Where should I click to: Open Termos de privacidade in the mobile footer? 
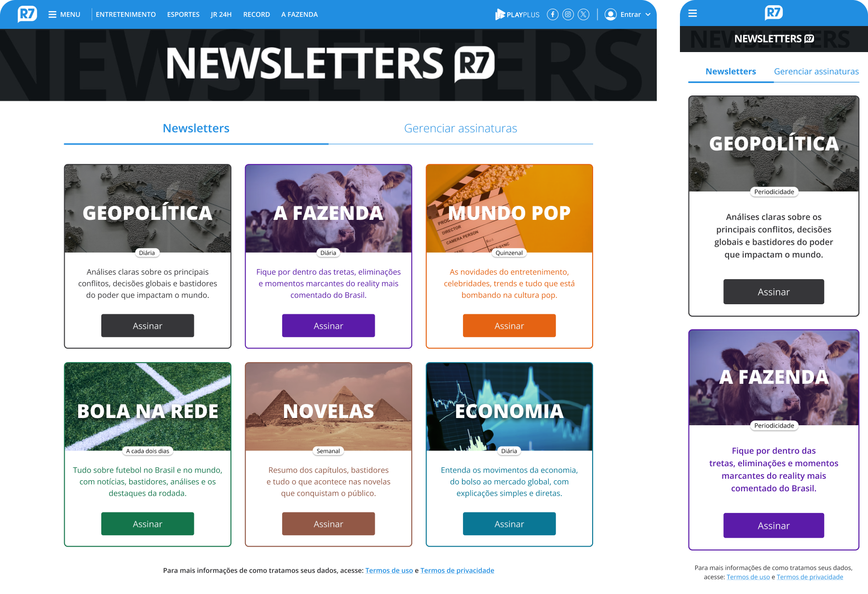(x=810, y=577)
